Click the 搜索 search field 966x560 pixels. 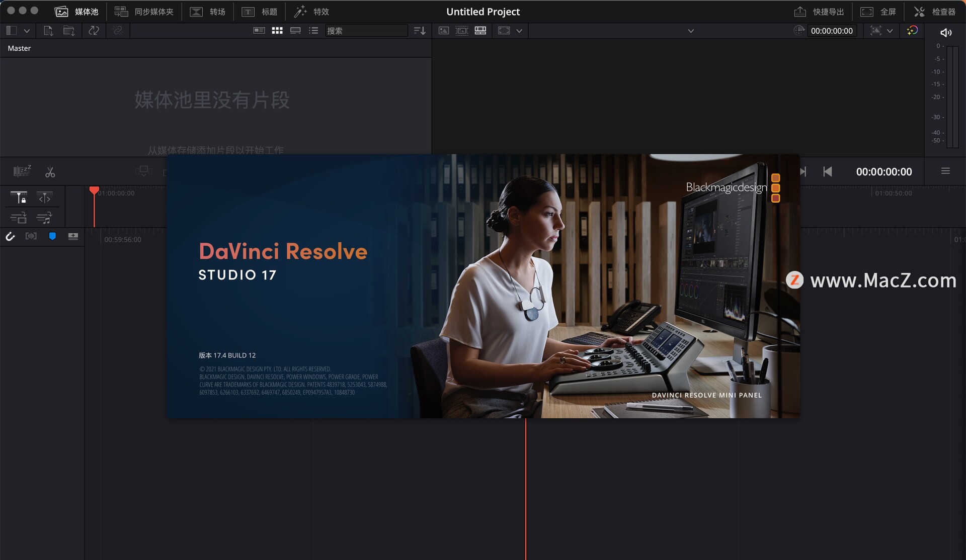pyautogui.click(x=366, y=31)
